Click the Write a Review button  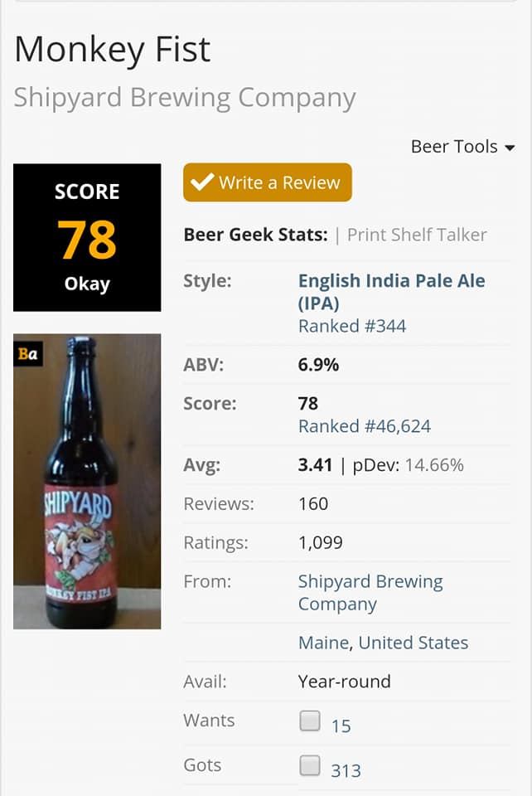[x=267, y=182]
